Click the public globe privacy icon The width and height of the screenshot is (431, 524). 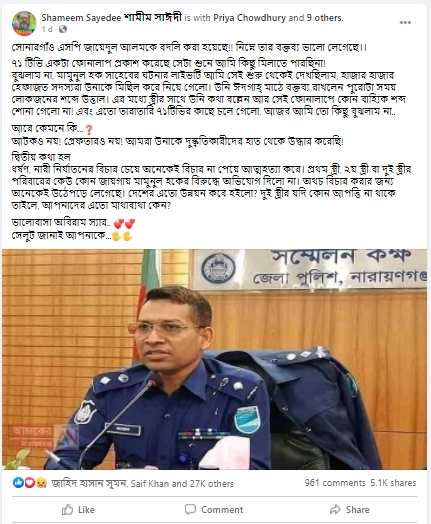(62, 29)
